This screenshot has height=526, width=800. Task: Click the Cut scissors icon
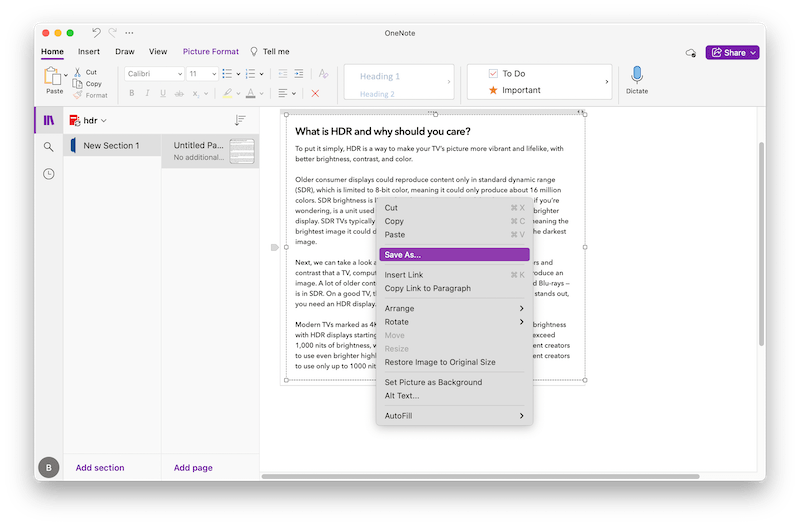coord(77,72)
